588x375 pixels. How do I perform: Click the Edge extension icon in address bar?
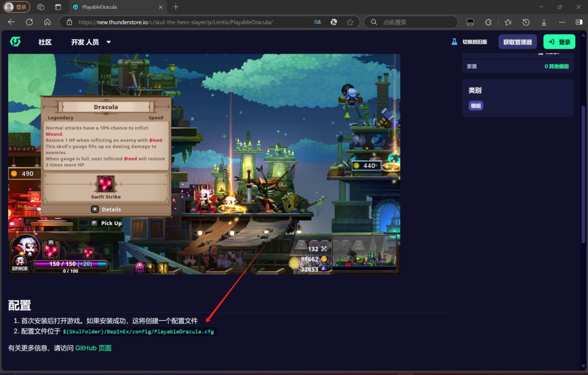tap(334, 22)
